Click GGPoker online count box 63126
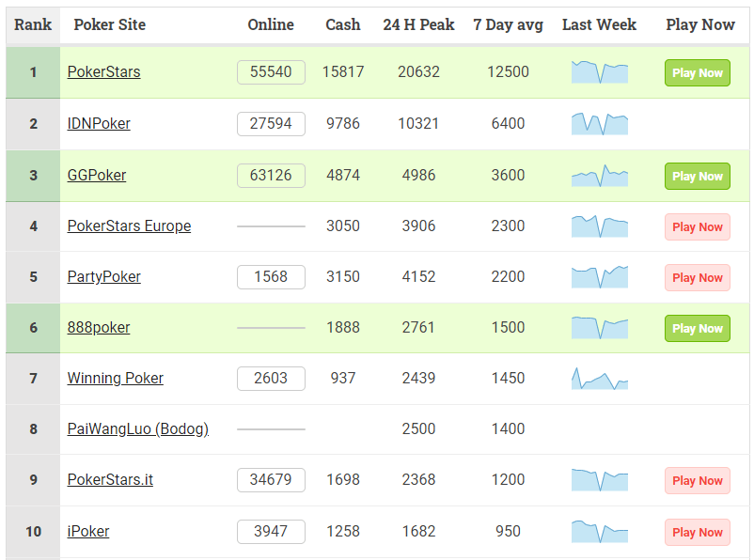Screen dimensions: 754x560 click(x=271, y=176)
